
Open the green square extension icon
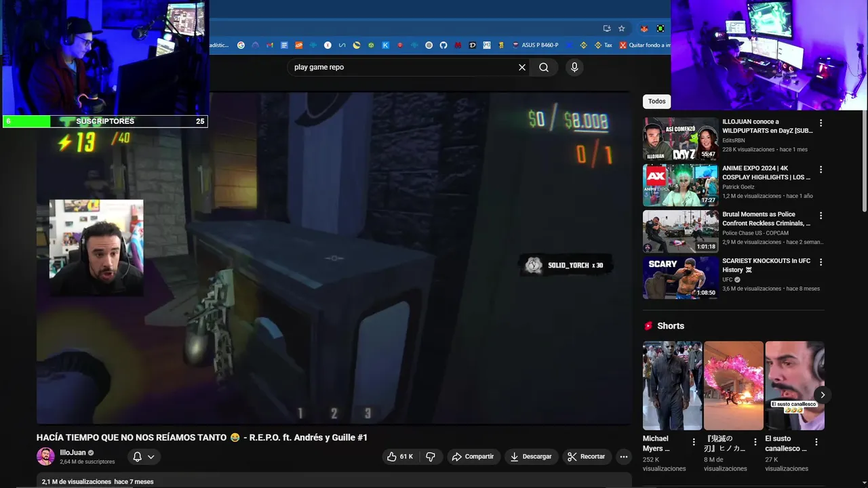(660, 28)
